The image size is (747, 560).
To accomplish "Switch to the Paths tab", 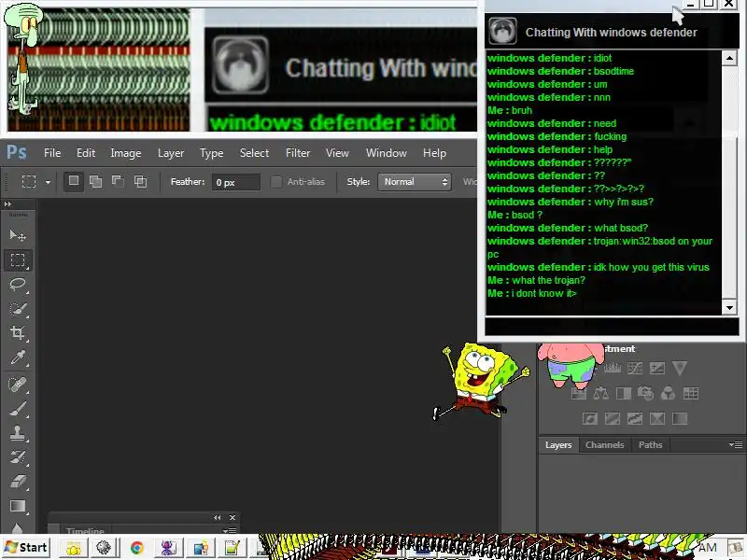I will click(650, 445).
